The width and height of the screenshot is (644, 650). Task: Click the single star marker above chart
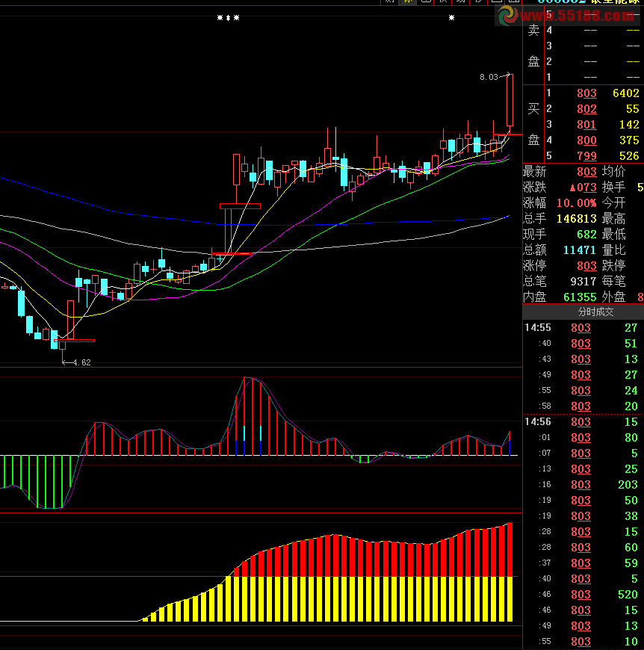(451, 17)
